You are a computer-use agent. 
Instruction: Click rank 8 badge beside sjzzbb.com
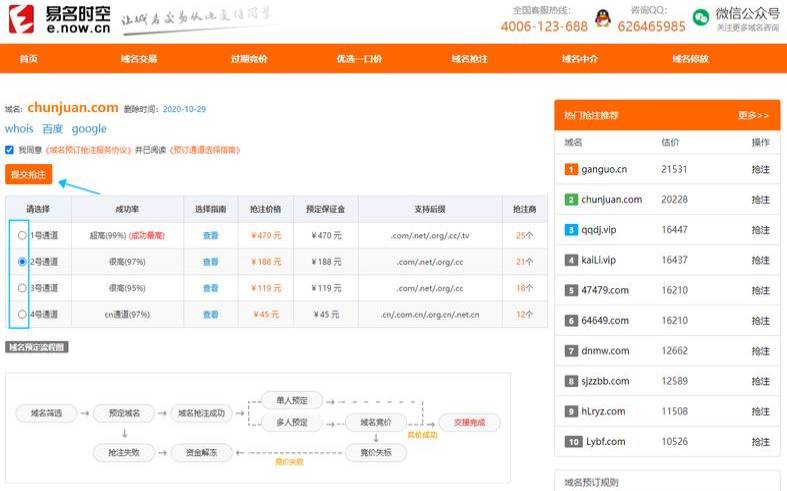pos(571,381)
